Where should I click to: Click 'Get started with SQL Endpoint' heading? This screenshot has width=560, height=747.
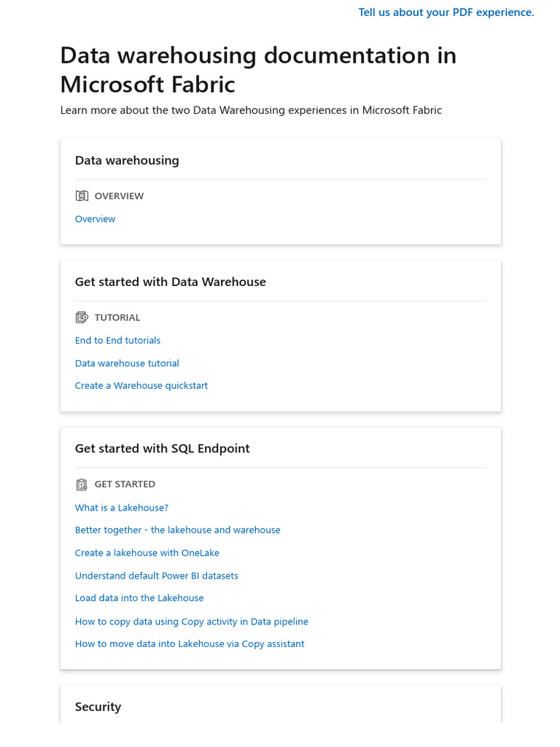pos(162,449)
